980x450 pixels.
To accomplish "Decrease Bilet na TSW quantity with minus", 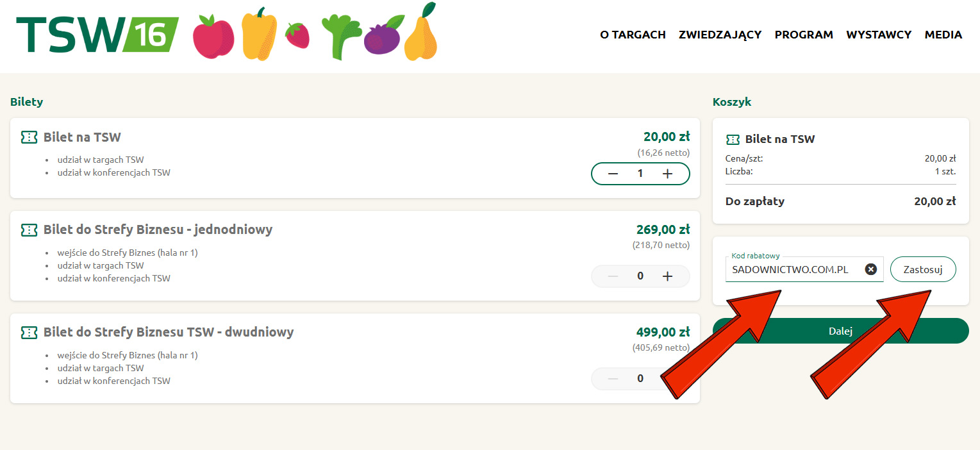I will pos(613,174).
